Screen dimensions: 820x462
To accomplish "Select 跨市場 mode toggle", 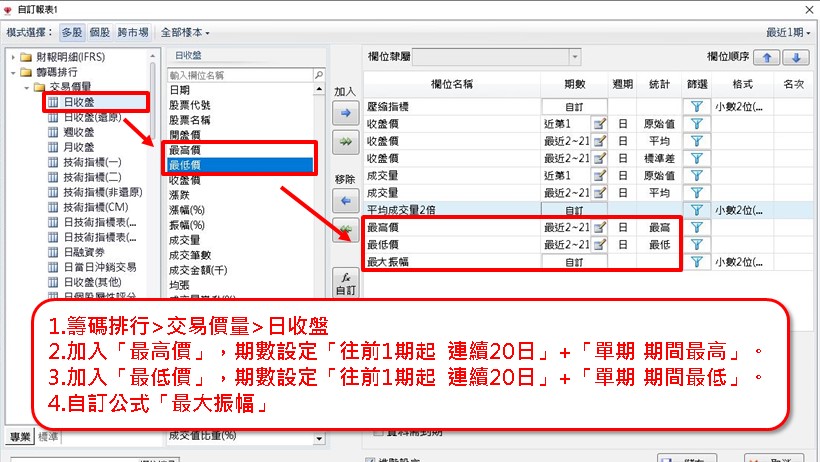I will [x=133, y=32].
